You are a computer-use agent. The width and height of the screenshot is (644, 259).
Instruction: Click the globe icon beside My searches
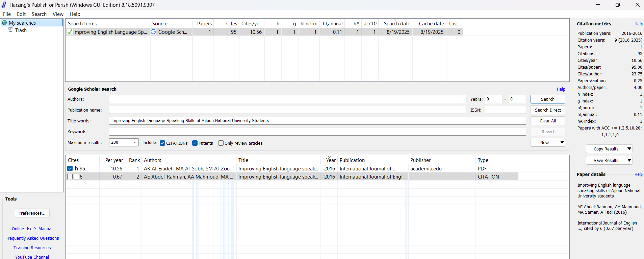[x=4, y=23]
